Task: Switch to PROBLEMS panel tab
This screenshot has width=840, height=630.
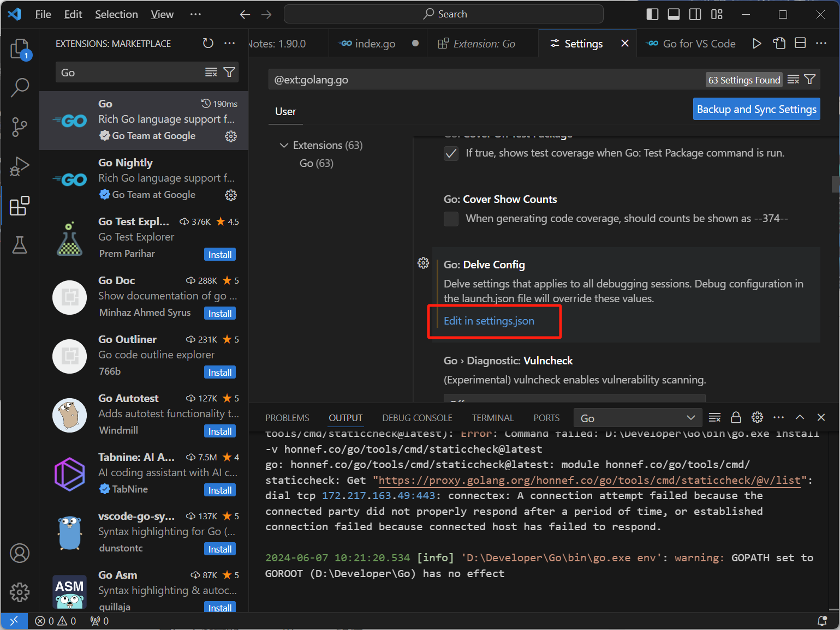Action: (287, 418)
